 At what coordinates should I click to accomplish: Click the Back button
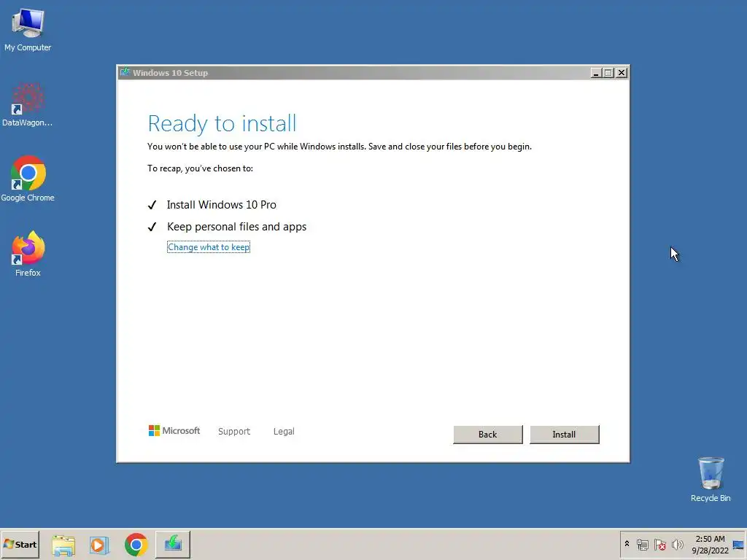coord(488,435)
